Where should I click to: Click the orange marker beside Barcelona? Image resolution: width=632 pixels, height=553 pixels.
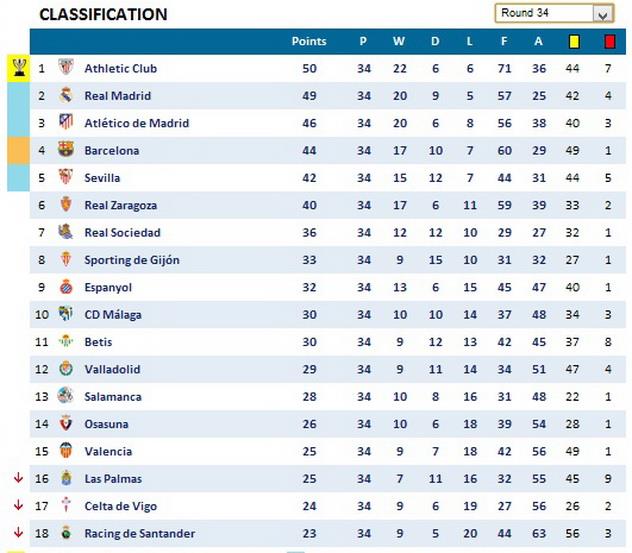pos(18,151)
